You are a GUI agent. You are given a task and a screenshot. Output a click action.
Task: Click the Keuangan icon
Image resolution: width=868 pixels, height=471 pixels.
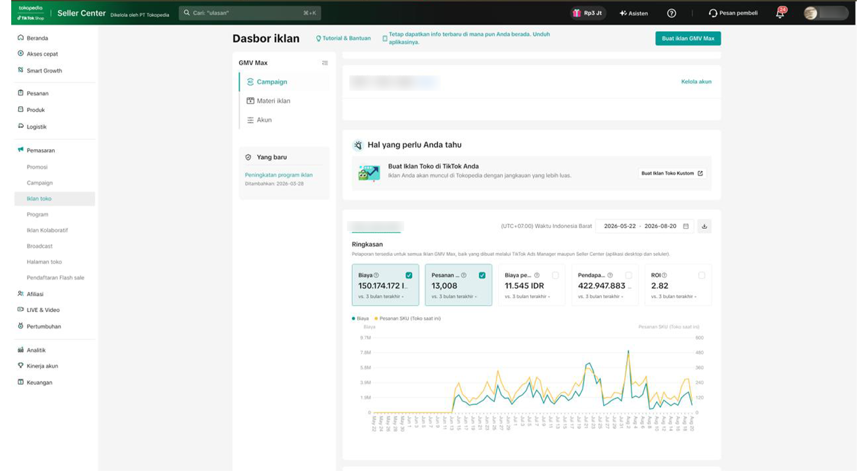point(21,382)
